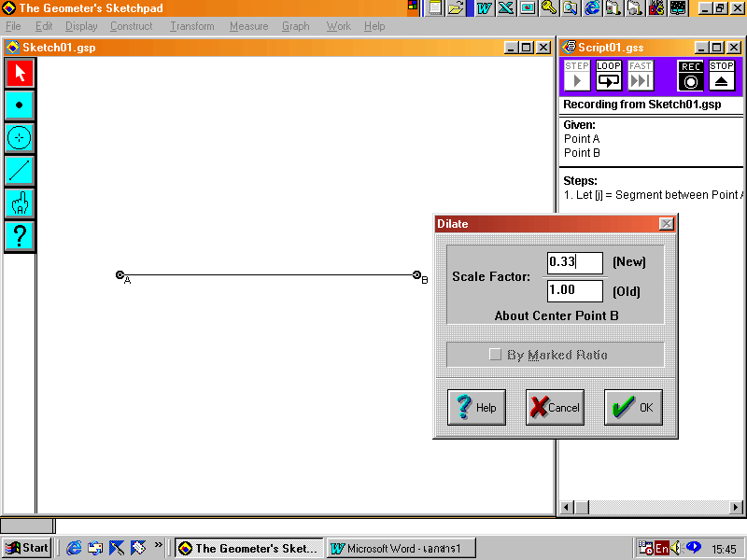This screenshot has height=560, width=747.
Task: Click OK in the Dilate dialog
Action: (x=633, y=407)
